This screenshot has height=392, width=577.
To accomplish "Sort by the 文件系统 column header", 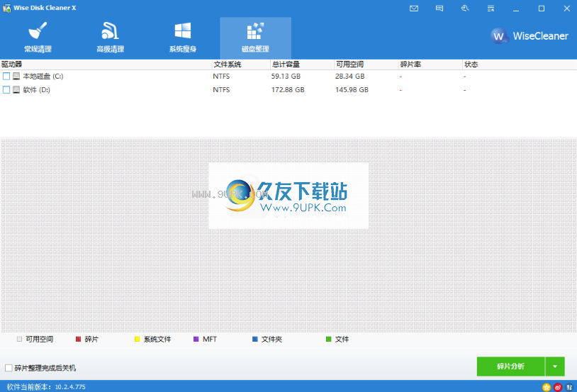I will coord(241,65).
